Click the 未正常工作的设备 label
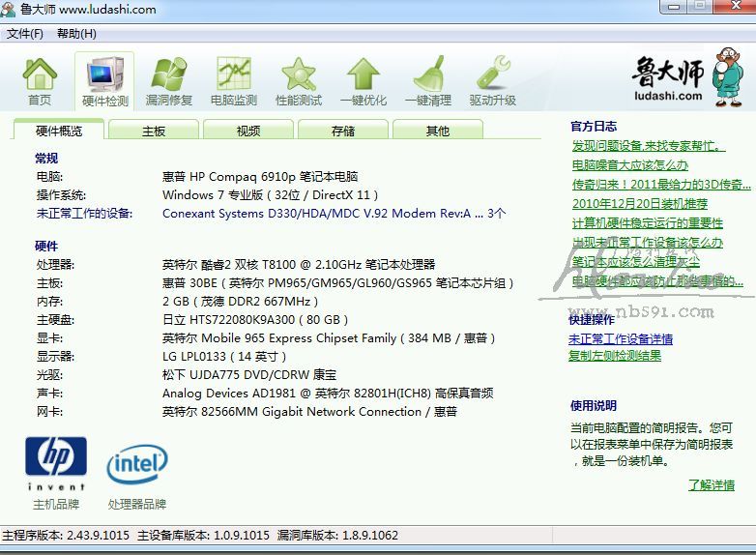The height and width of the screenshot is (555, 756). pyautogui.click(x=84, y=213)
